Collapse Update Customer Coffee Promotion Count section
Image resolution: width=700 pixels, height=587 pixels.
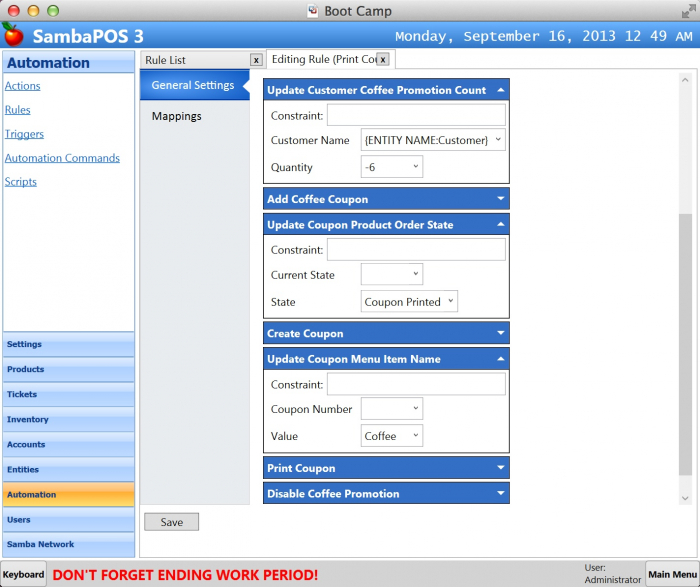[499, 90]
